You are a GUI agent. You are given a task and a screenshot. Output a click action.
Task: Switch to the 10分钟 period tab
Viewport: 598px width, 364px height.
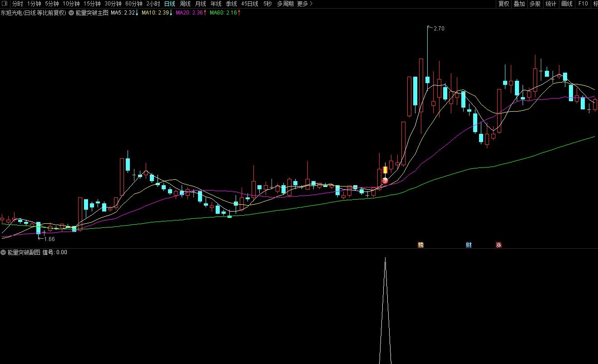coord(71,4)
